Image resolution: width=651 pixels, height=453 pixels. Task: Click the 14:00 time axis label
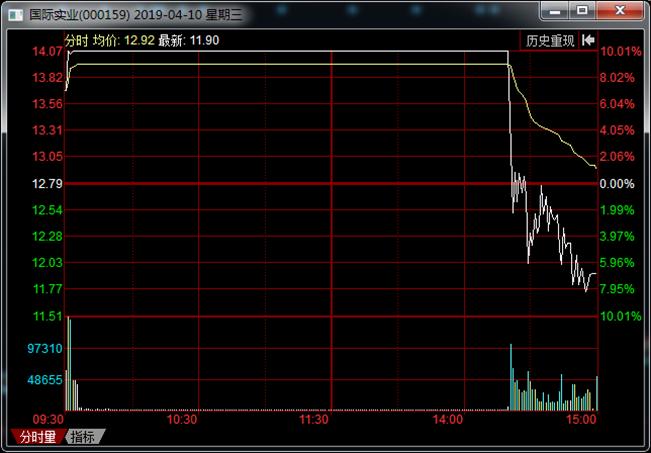[x=448, y=419]
